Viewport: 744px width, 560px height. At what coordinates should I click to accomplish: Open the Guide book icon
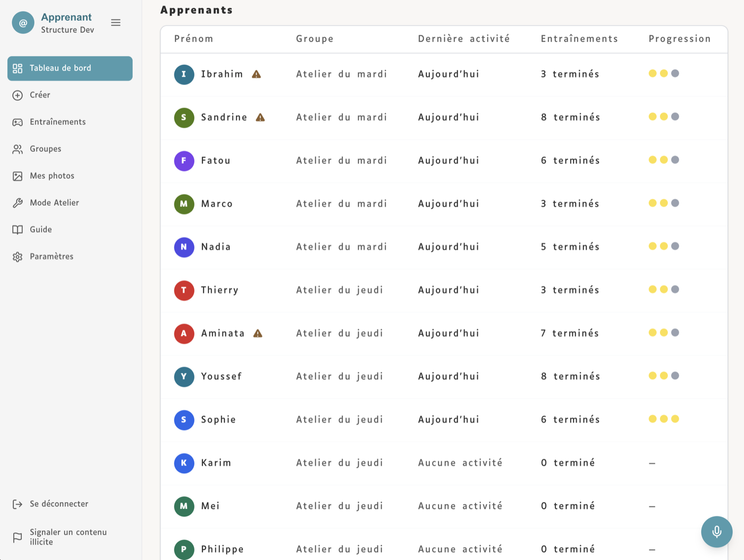tap(17, 229)
